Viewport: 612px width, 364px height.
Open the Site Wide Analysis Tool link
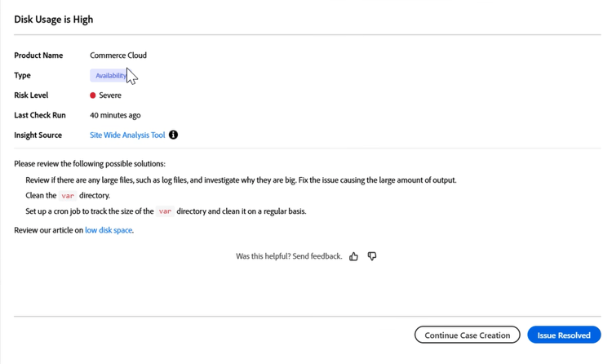coord(127,135)
